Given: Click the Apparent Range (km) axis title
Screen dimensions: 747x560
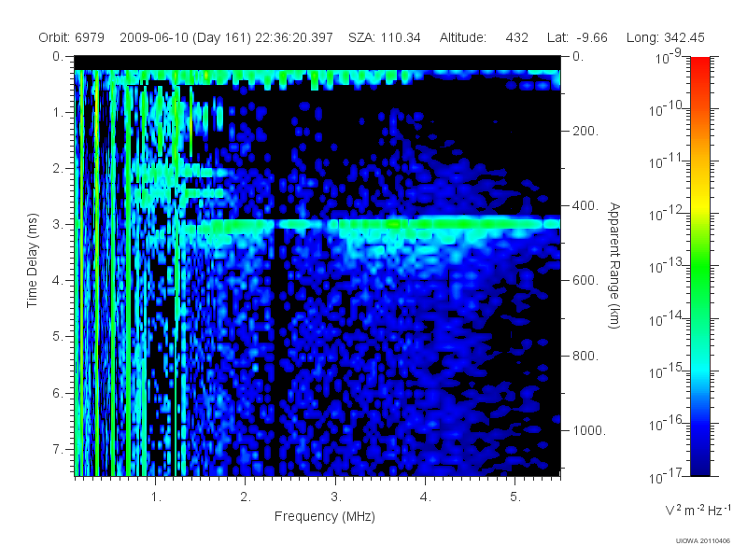Looking at the screenshot, I should (x=614, y=265).
